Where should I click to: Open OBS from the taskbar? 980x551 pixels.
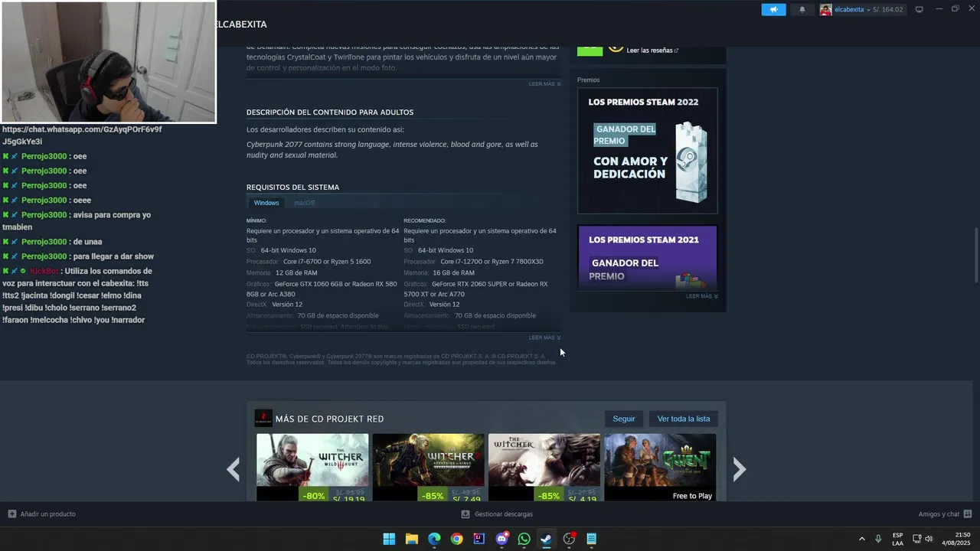tap(569, 539)
